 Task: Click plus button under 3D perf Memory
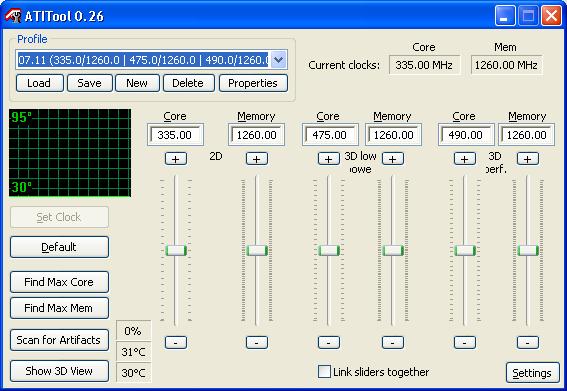click(x=528, y=159)
